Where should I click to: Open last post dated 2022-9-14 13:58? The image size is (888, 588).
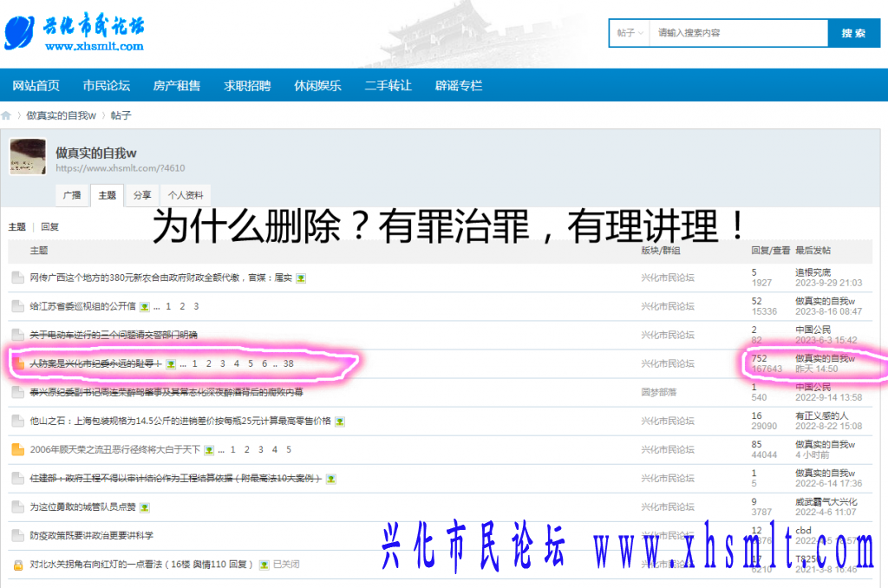[828, 398]
